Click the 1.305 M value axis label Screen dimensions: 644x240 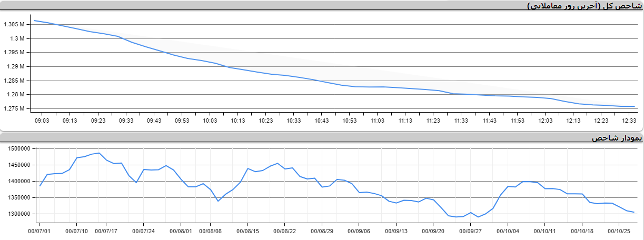click(x=14, y=25)
